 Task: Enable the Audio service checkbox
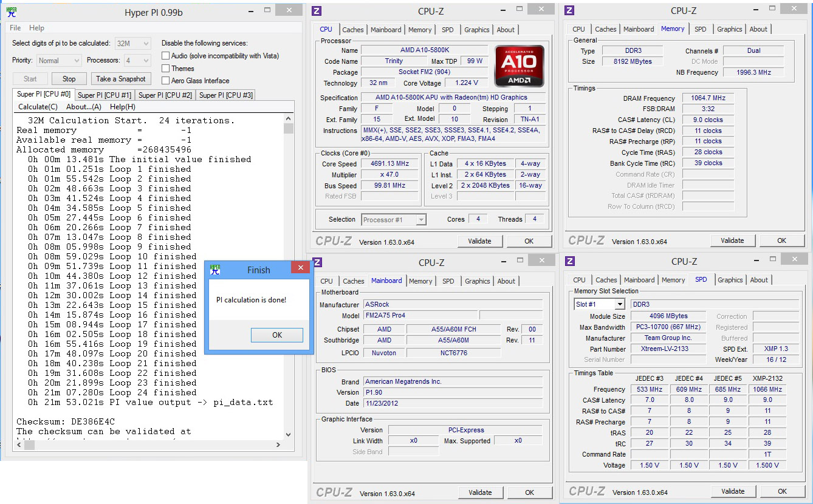pos(165,56)
